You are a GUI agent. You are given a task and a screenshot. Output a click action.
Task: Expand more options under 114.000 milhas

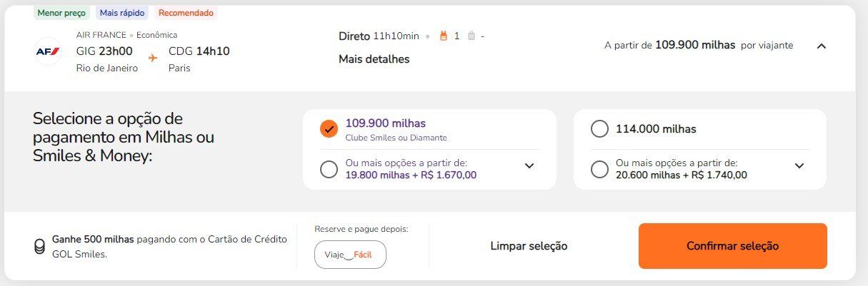point(799,165)
